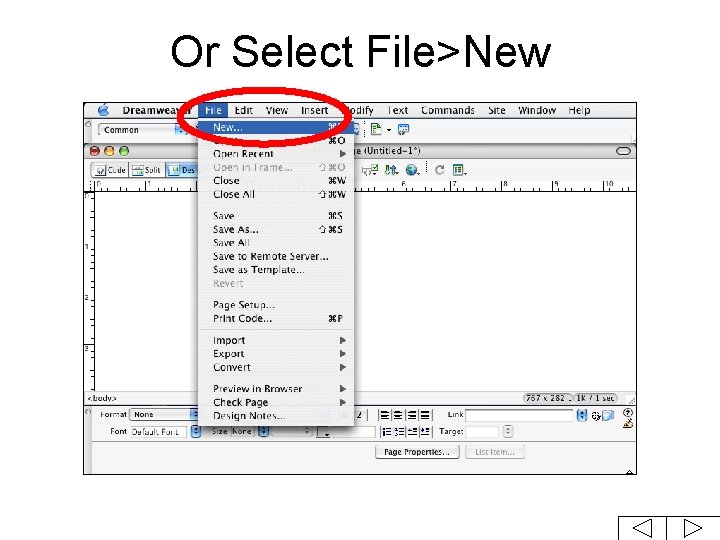Image resolution: width=720 pixels, height=540 pixels.
Task: Choose Save to Remote Server...
Action: pos(278,256)
